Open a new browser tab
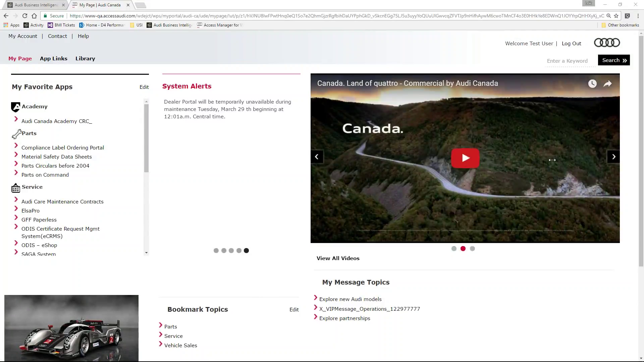The height and width of the screenshot is (362, 644). pyautogui.click(x=141, y=5)
